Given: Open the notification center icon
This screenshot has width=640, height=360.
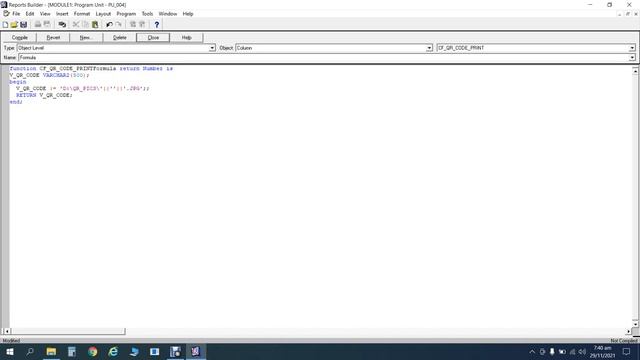Looking at the screenshot, I should click(626, 351).
